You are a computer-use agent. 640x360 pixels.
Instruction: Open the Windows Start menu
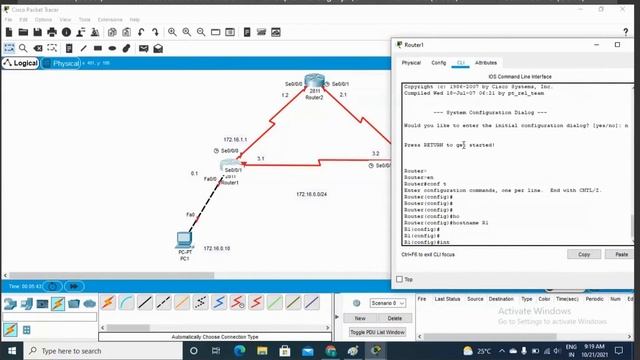click(12, 351)
